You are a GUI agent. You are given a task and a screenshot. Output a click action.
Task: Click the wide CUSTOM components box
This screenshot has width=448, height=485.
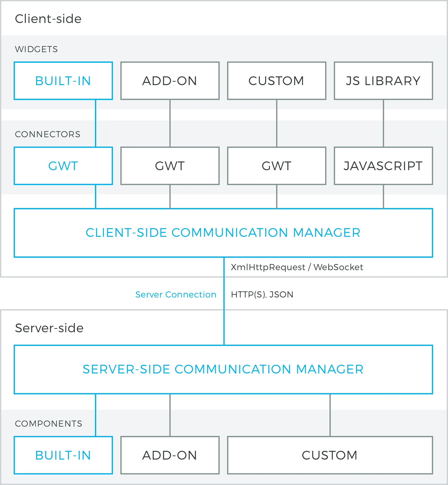(x=330, y=455)
